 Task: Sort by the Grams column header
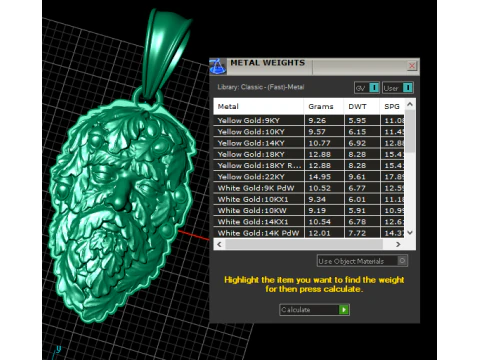[324, 107]
